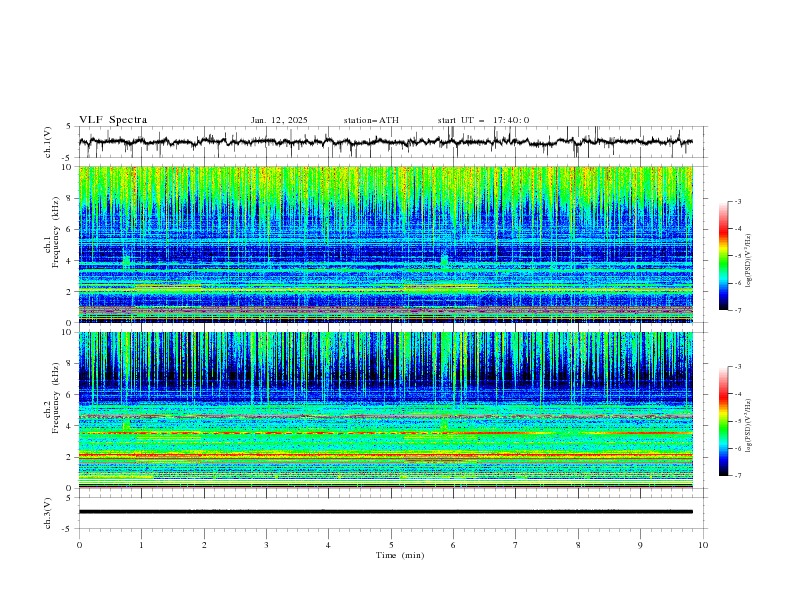Click the '9' tick on time axis
792x612 pixels.
[640, 545]
